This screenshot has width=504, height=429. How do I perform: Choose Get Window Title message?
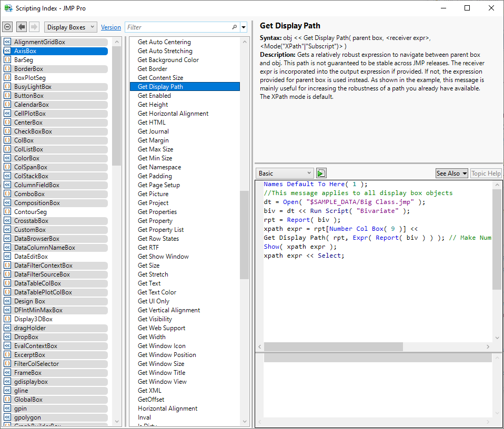click(162, 373)
